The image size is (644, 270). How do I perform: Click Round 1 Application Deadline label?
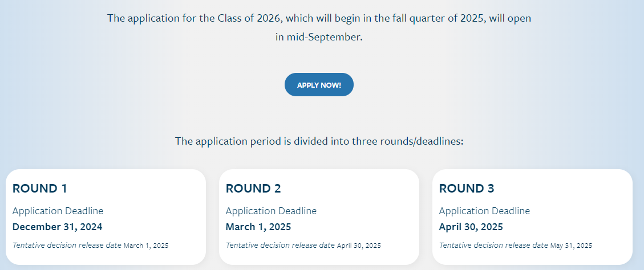pyautogui.click(x=58, y=211)
